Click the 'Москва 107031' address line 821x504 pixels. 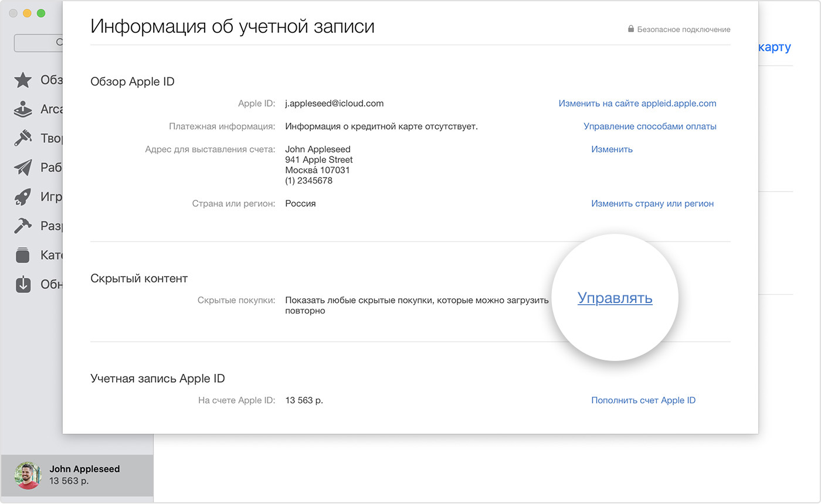coord(317,170)
